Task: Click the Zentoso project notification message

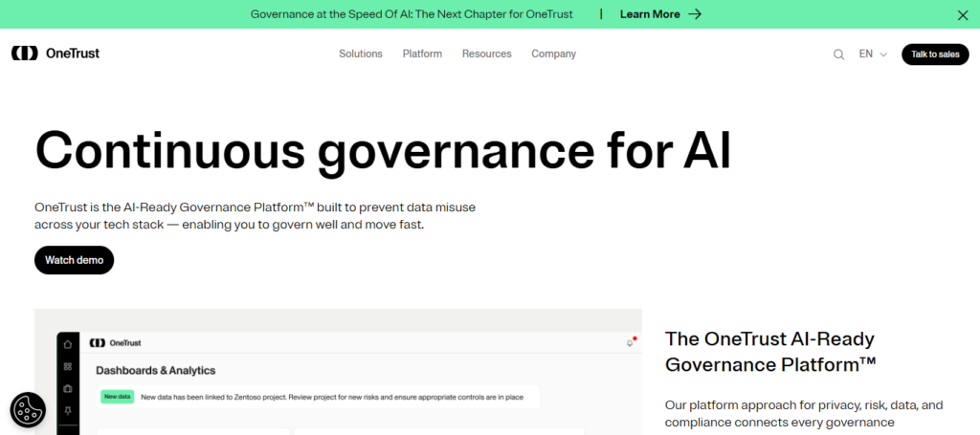Action: pos(332,397)
